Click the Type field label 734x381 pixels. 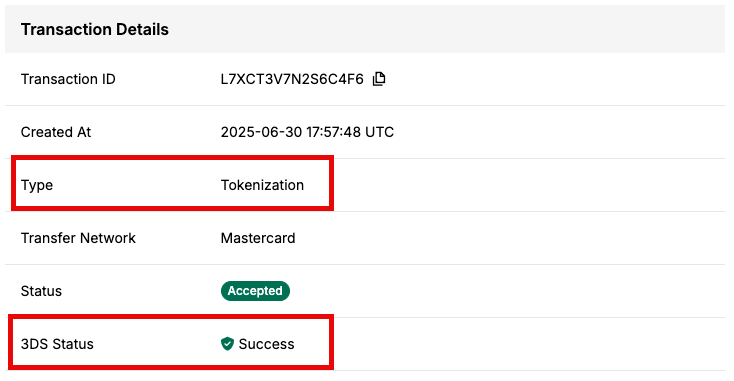click(x=37, y=185)
